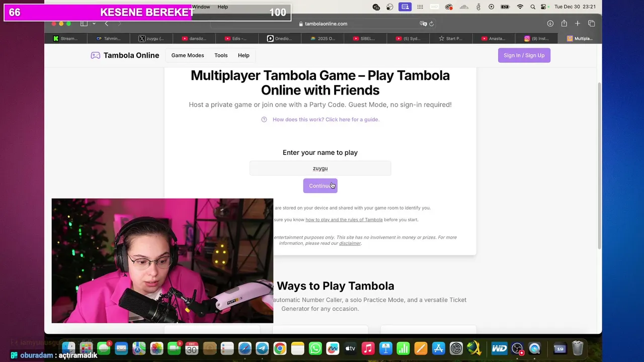Image resolution: width=644 pixels, height=362 pixels.
Task: Click the webcam overlay video
Action: coord(162,260)
